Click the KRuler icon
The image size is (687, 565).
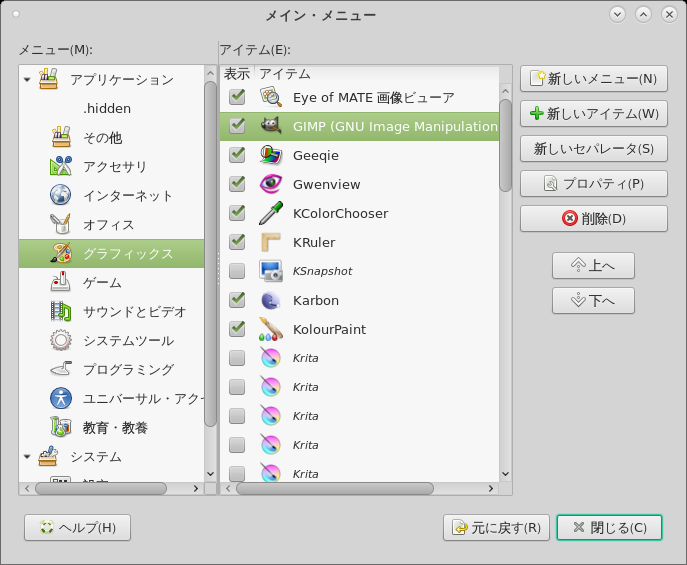pyautogui.click(x=271, y=242)
